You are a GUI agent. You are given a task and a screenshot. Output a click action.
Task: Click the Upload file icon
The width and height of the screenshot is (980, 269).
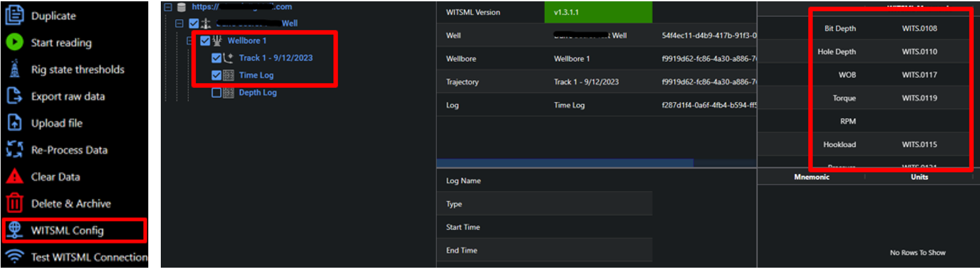coord(14,123)
